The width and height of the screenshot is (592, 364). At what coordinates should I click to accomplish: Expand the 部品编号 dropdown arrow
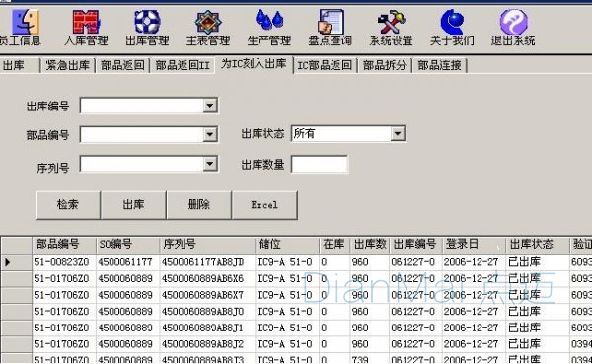209,134
